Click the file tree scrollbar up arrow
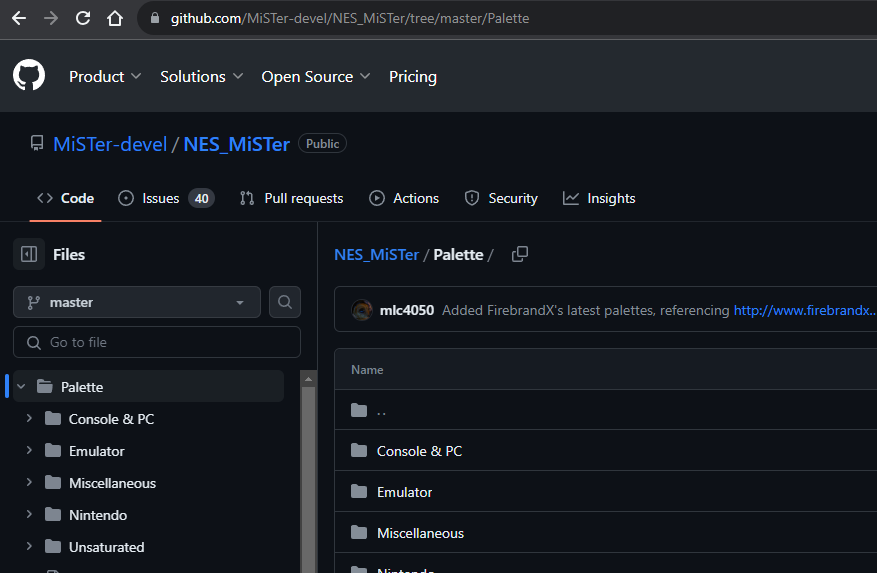 (x=308, y=379)
